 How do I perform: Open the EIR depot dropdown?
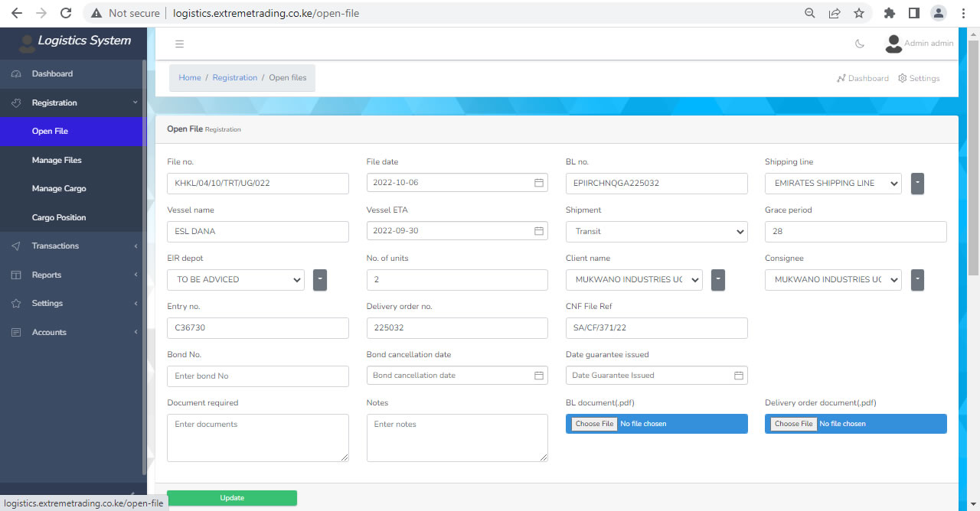coord(235,280)
